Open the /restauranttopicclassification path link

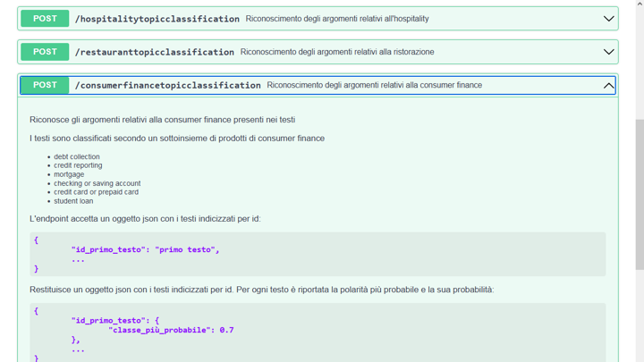coord(155,52)
